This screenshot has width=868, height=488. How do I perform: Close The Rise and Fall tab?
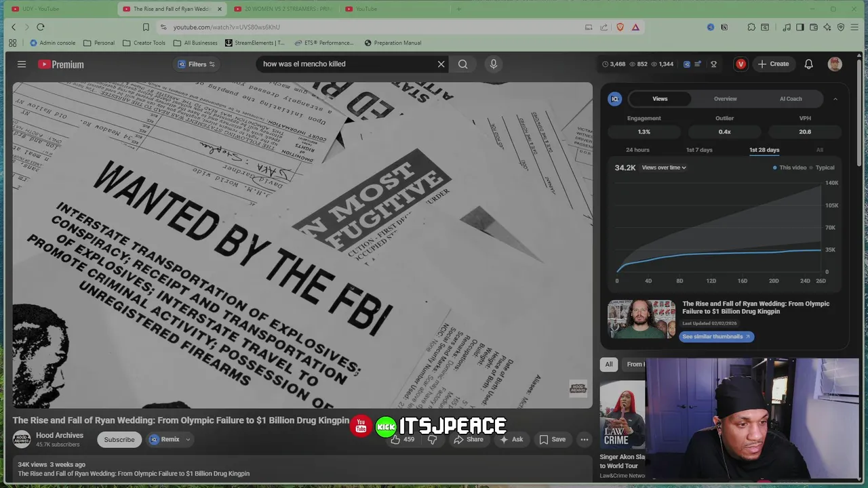tap(219, 9)
